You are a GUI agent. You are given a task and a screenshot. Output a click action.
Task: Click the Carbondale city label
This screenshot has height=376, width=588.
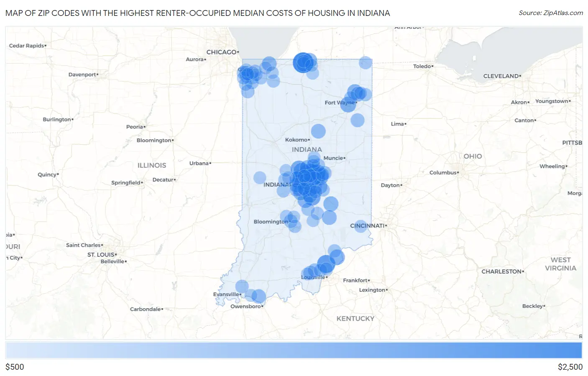click(x=145, y=309)
